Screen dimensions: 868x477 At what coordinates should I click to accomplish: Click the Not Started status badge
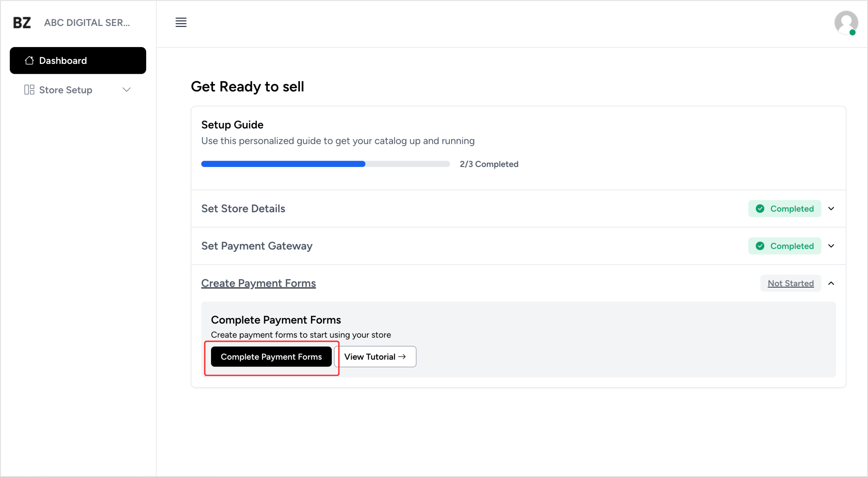[x=790, y=283]
